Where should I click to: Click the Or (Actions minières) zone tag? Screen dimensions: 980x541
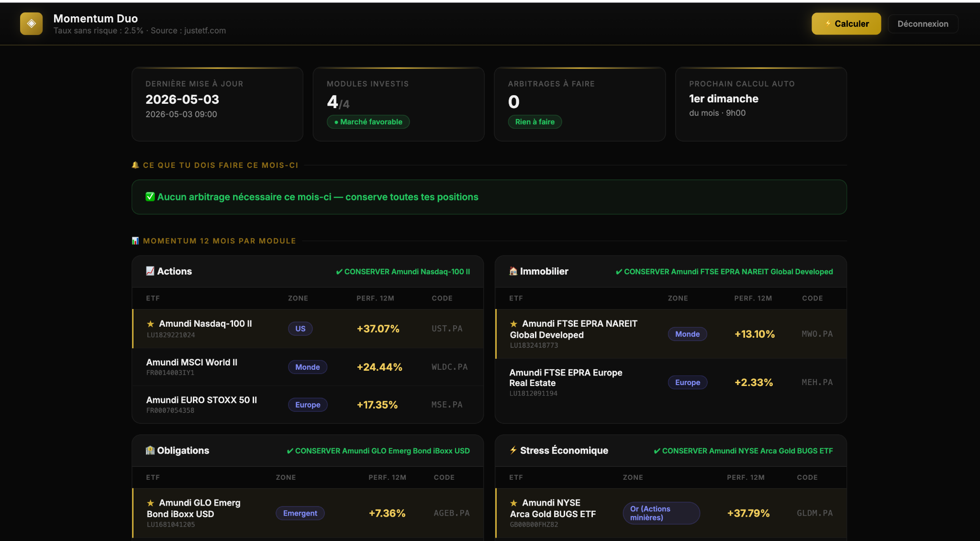click(x=661, y=513)
